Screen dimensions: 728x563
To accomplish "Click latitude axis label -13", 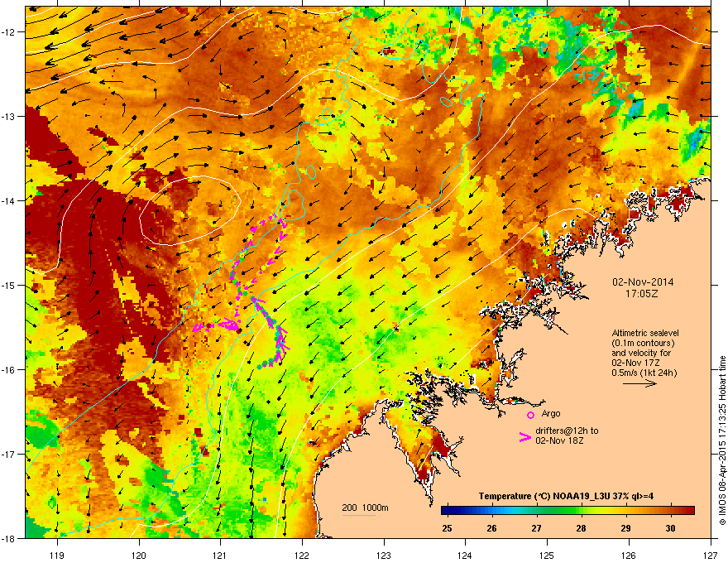I will pos(8,116).
